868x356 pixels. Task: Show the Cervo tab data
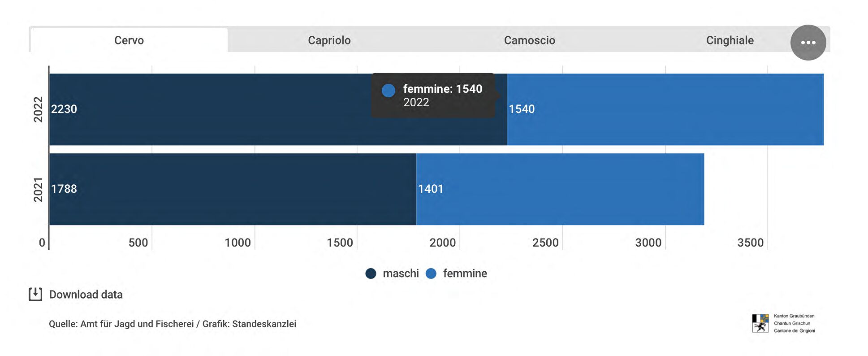[x=128, y=40]
